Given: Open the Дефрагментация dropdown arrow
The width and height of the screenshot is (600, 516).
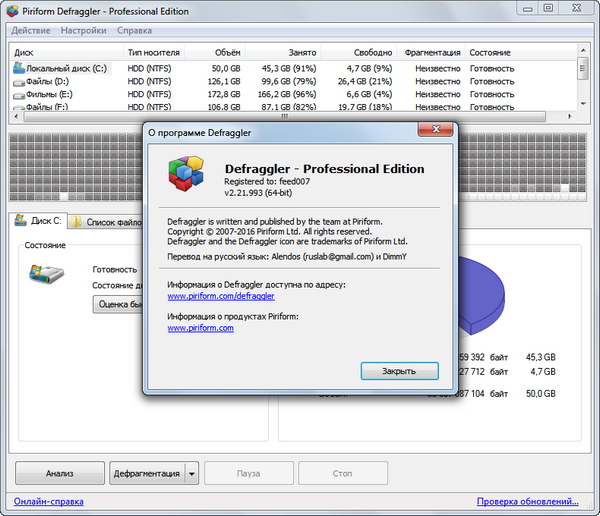Looking at the screenshot, I should pos(192,472).
